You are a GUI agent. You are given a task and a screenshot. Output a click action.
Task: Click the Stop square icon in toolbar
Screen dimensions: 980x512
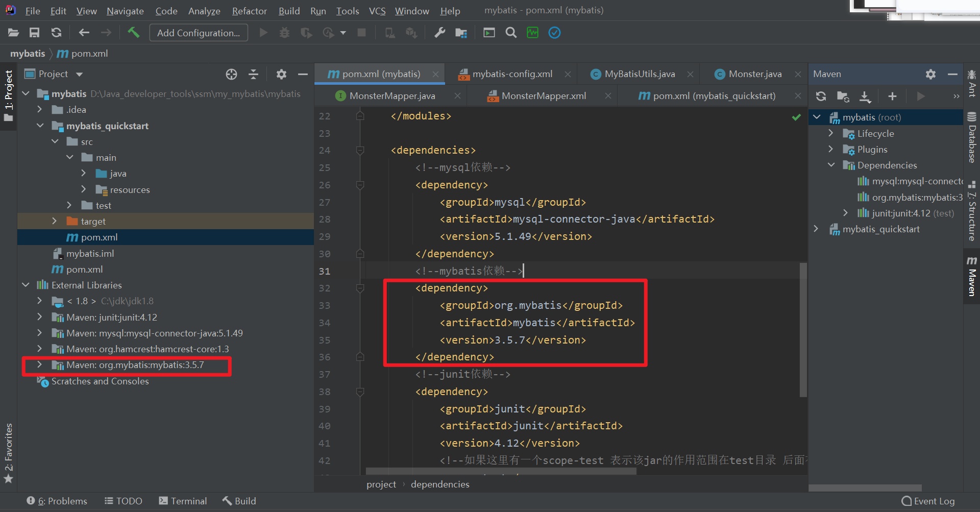(361, 33)
